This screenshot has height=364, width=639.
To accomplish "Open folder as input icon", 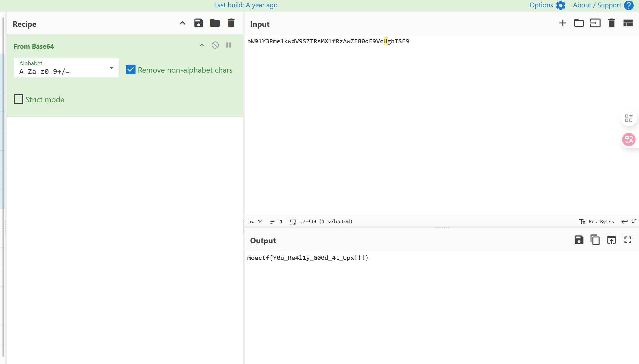I will click(579, 23).
